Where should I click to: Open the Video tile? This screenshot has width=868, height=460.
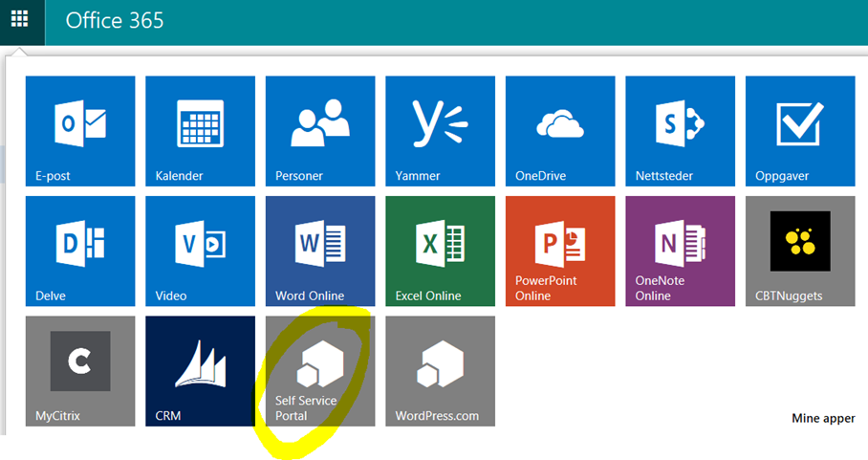pyautogui.click(x=201, y=252)
